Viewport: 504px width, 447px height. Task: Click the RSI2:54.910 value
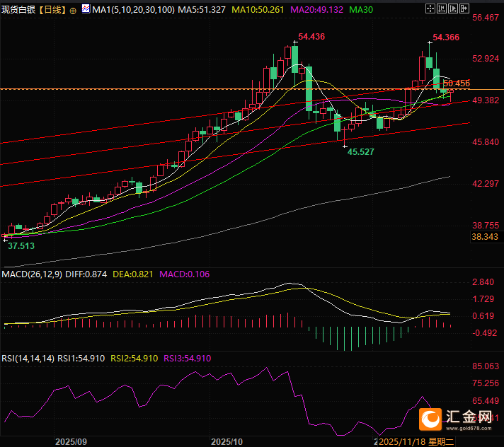[x=134, y=359]
